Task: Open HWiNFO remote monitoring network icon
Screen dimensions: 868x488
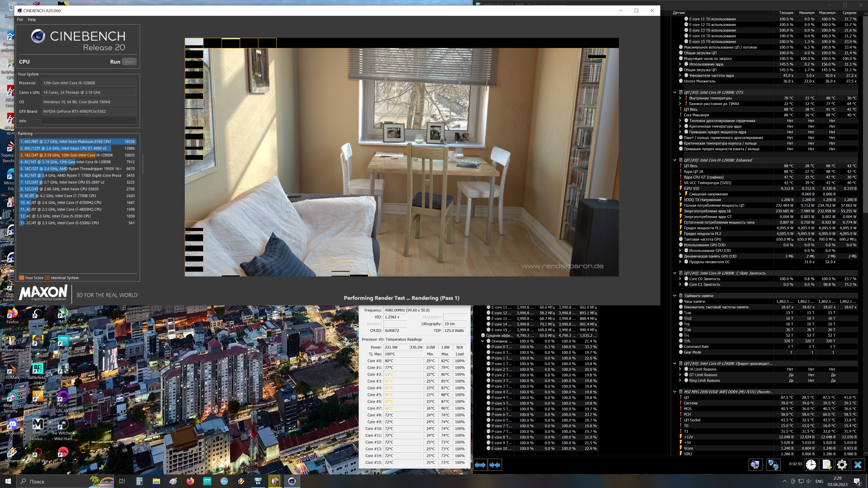Action: point(773,465)
